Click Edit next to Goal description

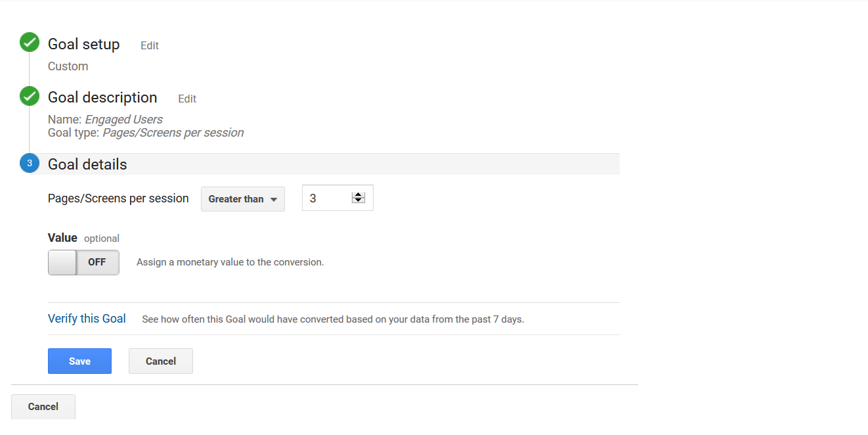[186, 99]
